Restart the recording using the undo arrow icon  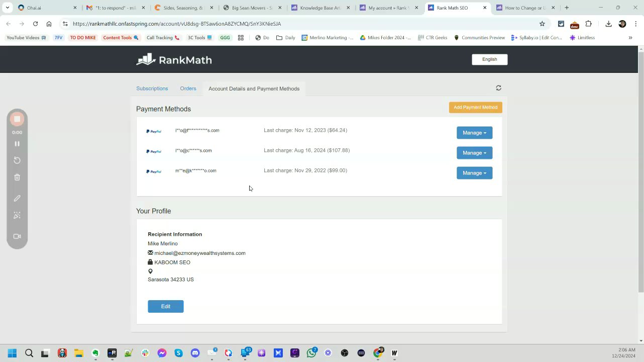17,160
